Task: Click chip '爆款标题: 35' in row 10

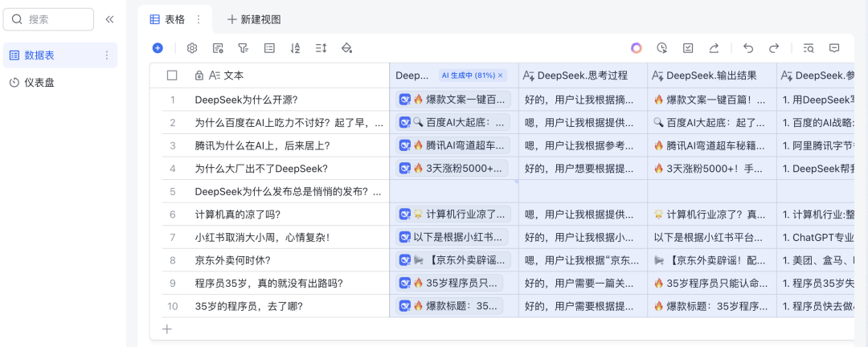Action: pyautogui.click(x=449, y=306)
